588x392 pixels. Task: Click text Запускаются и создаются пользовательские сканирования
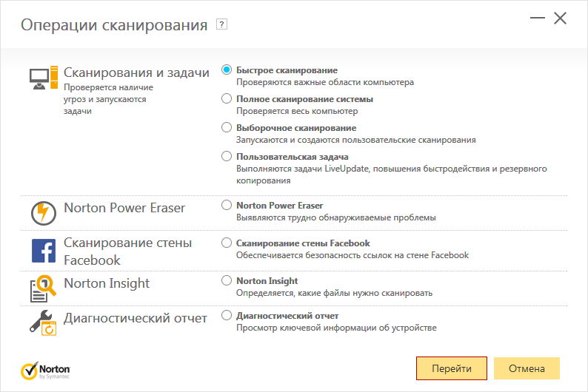[x=356, y=140]
